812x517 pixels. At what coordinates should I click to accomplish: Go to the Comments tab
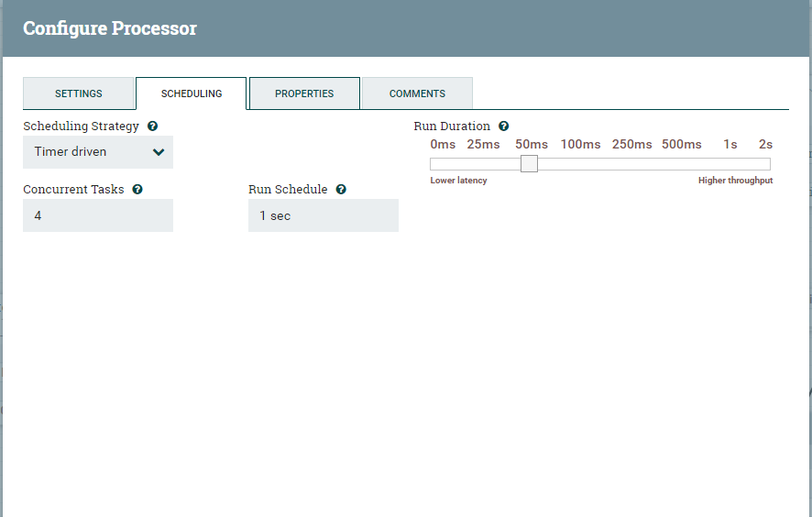click(417, 93)
